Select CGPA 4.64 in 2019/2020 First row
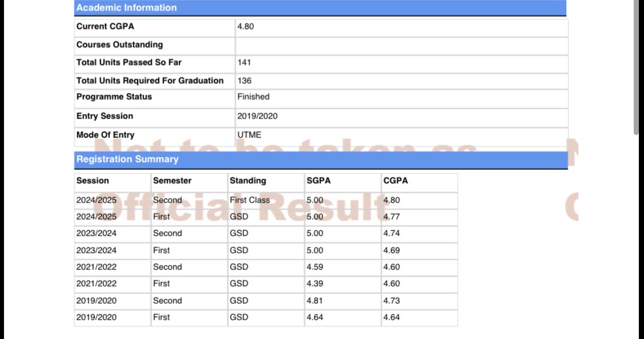The image size is (644, 339). pyautogui.click(x=392, y=318)
